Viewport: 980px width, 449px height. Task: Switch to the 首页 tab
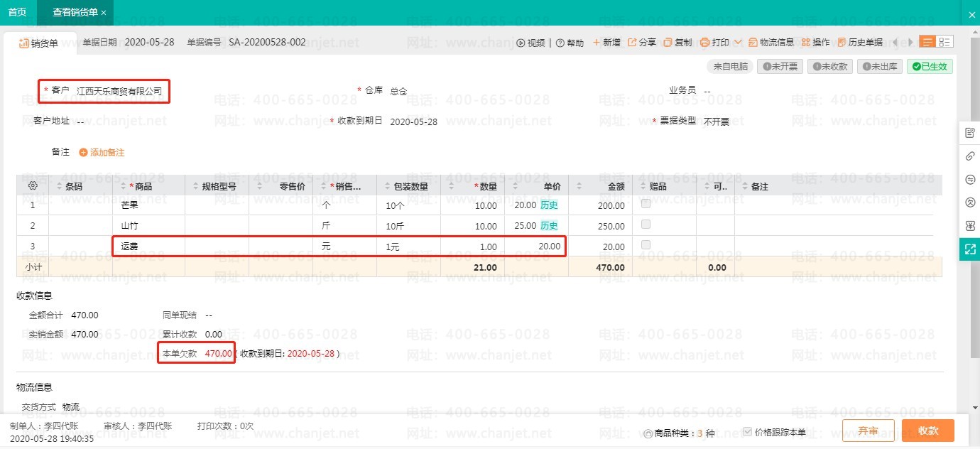tap(17, 13)
